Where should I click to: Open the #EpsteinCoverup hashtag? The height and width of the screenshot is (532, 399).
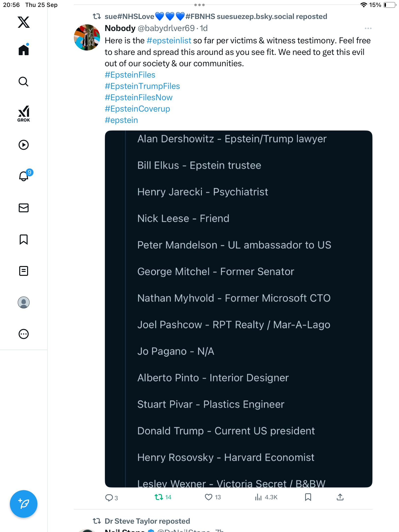137,109
